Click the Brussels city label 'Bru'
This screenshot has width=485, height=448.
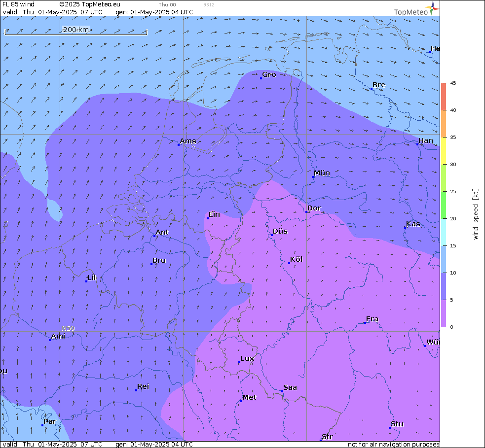click(159, 260)
